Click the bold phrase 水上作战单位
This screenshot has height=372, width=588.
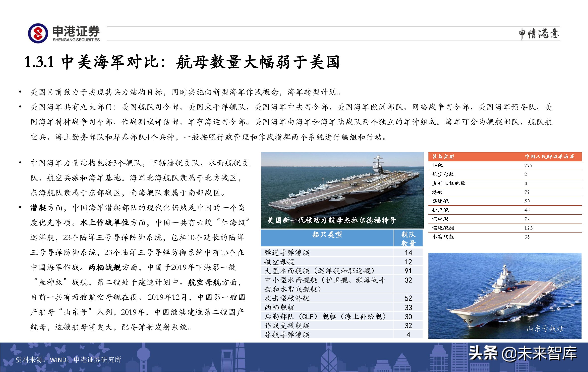(105, 223)
